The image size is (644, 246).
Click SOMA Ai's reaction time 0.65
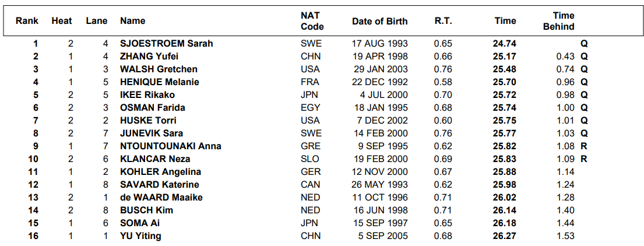[443, 223]
